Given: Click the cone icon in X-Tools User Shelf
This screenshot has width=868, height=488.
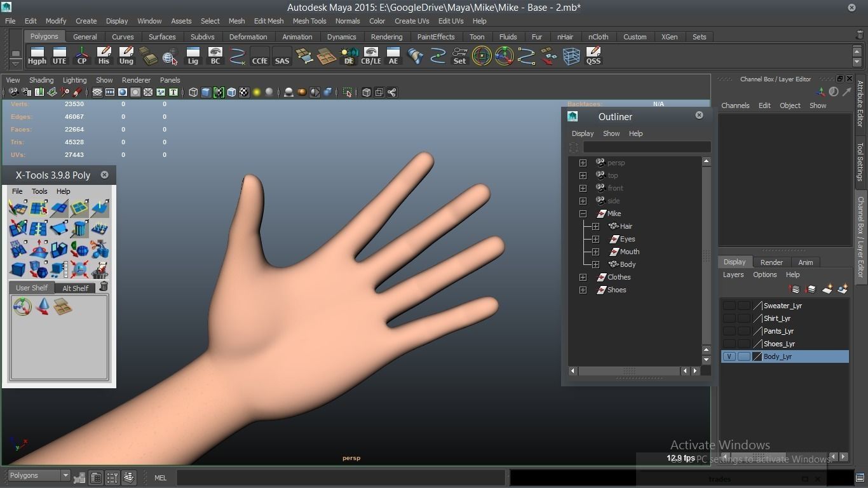Looking at the screenshot, I should [43, 307].
